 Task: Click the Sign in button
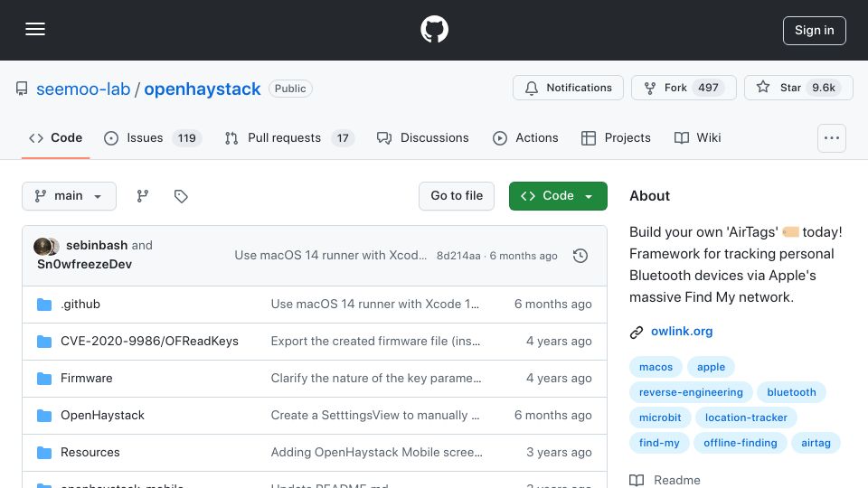815,31
